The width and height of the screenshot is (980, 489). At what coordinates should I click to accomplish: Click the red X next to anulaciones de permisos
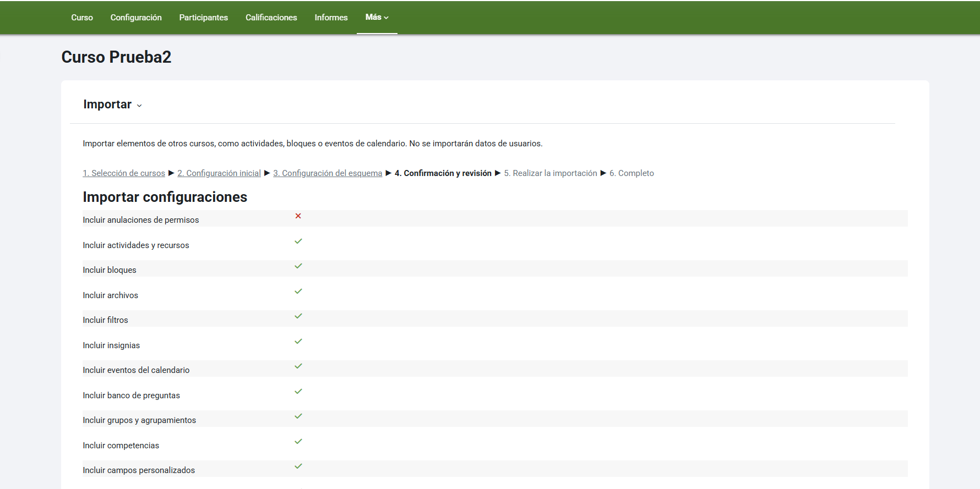(x=298, y=216)
